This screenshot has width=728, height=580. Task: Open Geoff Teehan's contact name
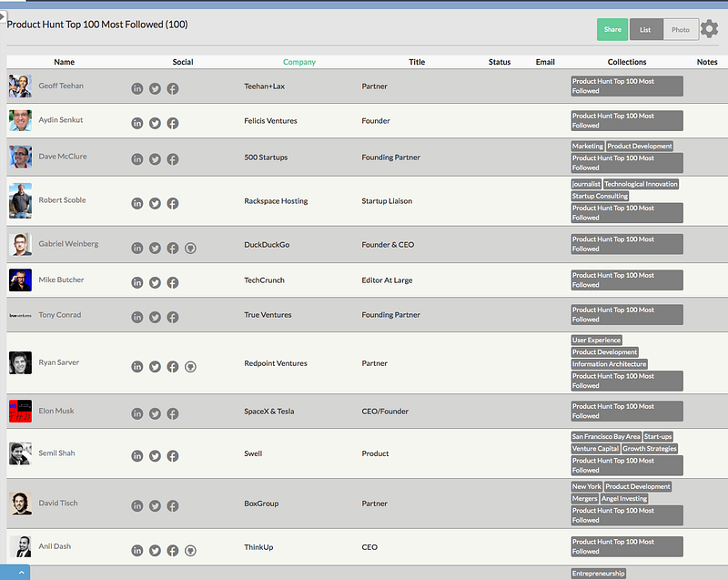[61, 86]
